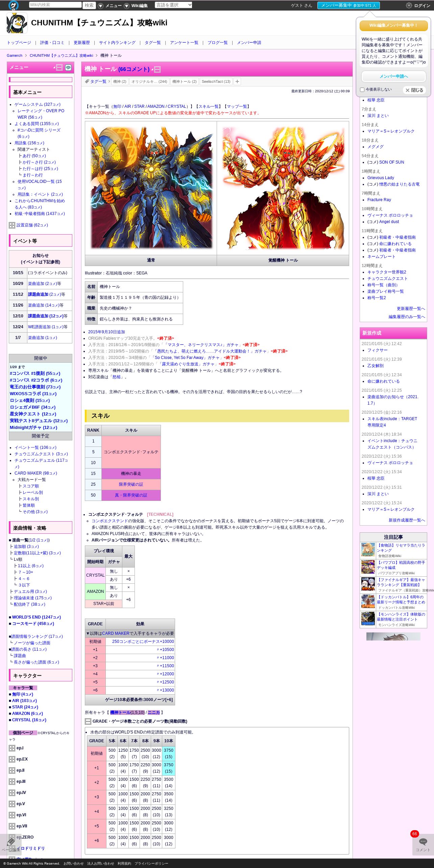The width and height of the screenshot is (434, 868).
Task: Open 食物語 リセマラ article thumbnail
Action: [x=368, y=550]
